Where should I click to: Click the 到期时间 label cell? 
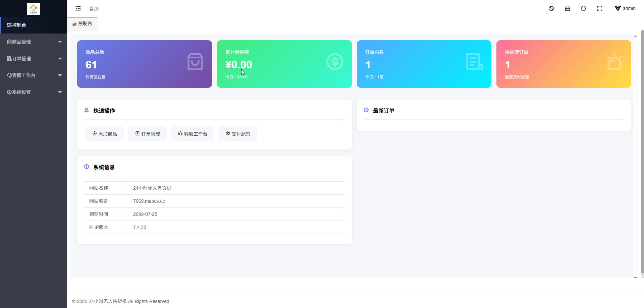106,214
